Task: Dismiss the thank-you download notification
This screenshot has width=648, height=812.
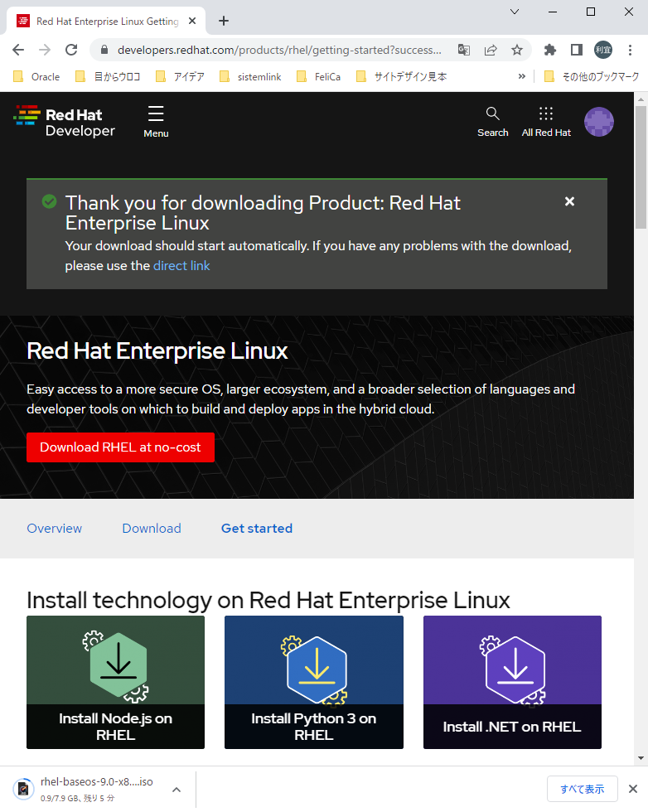Action: pos(569,201)
